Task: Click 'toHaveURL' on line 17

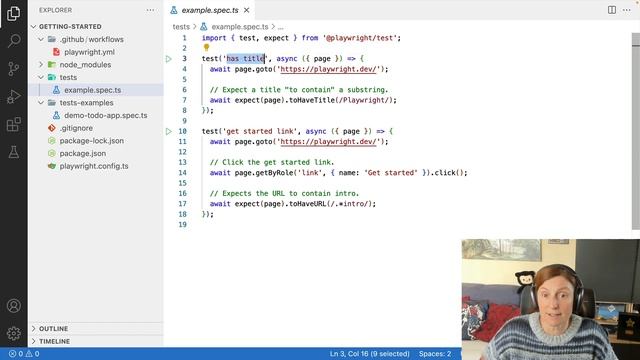Action: [308, 204]
